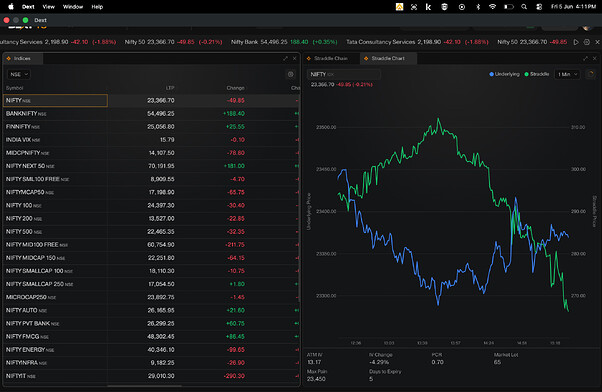Open the Help menu
Screen dimensions: 602x392
pyautogui.click(x=97, y=7)
